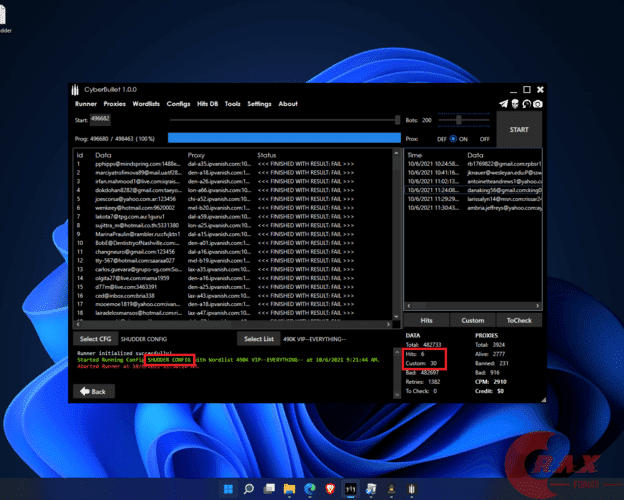Click the left arrow of the hits panel scrollbar
This screenshot has width=624, height=500.
click(x=409, y=306)
